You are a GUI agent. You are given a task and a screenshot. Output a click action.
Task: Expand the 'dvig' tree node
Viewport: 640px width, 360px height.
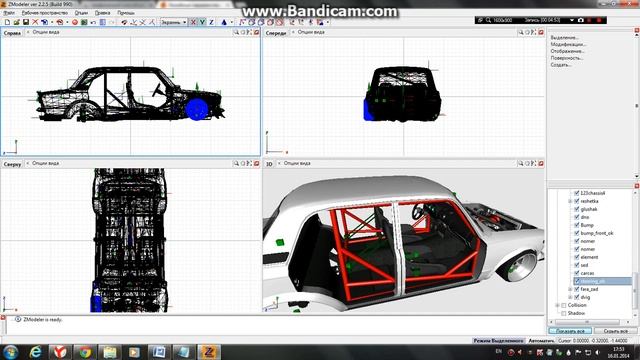coord(570,297)
